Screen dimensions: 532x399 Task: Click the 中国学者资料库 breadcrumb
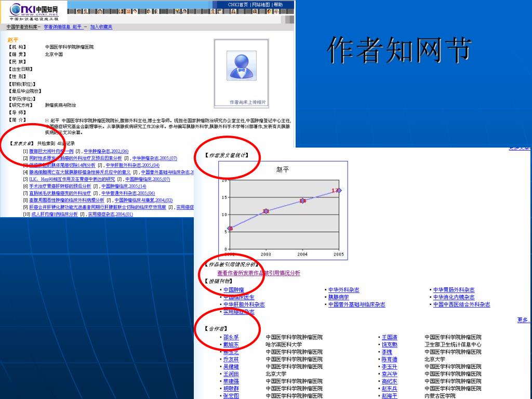[x=22, y=27]
